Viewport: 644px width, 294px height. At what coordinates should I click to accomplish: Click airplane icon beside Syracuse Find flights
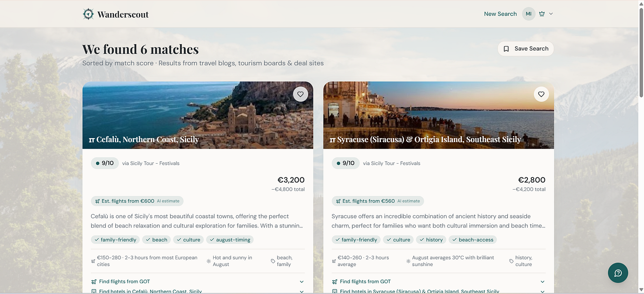(x=335, y=282)
